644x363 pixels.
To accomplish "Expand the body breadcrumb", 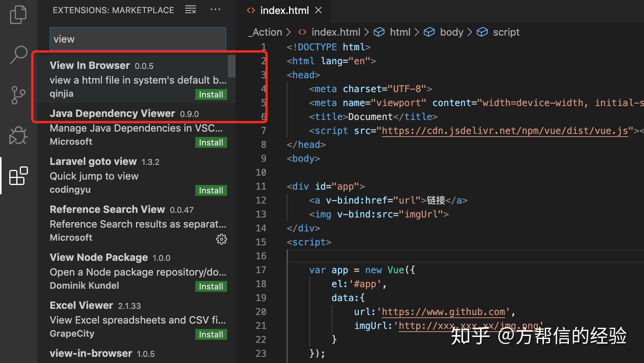I will tap(451, 32).
